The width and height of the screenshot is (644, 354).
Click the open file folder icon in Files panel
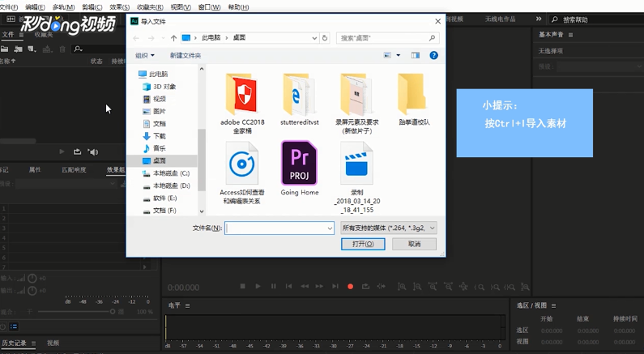[x=5, y=49]
